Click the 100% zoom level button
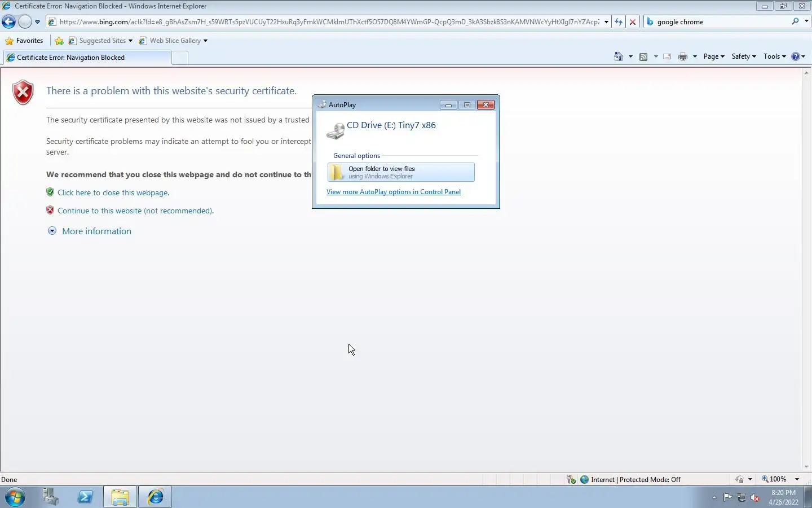Image resolution: width=812 pixels, height=508 pixels. pyautogui.click(x=774, y=479)
